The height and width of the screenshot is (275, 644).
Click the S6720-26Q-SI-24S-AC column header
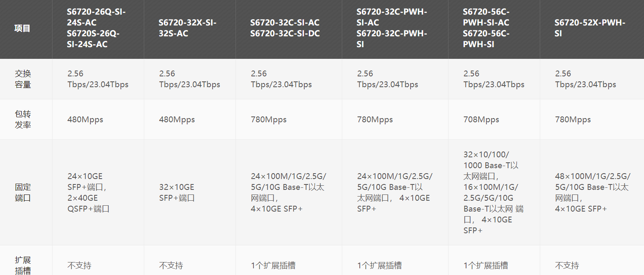pos(96,28)
